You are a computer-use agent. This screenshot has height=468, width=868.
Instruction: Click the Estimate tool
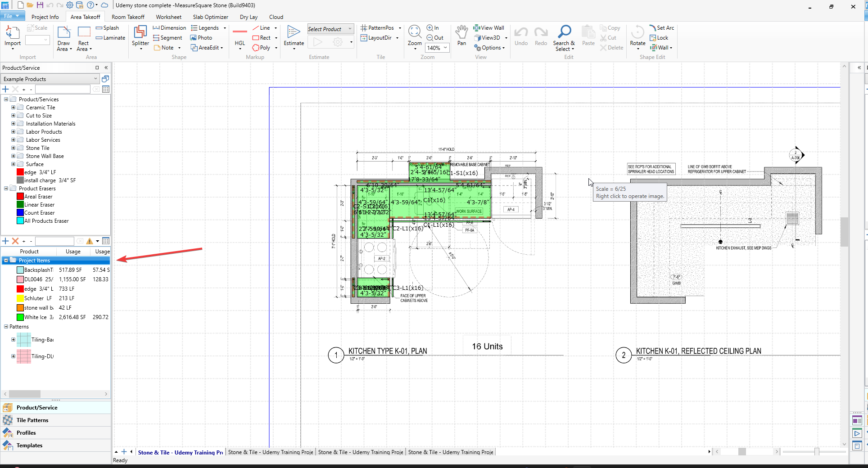click(x=294, y=36)
